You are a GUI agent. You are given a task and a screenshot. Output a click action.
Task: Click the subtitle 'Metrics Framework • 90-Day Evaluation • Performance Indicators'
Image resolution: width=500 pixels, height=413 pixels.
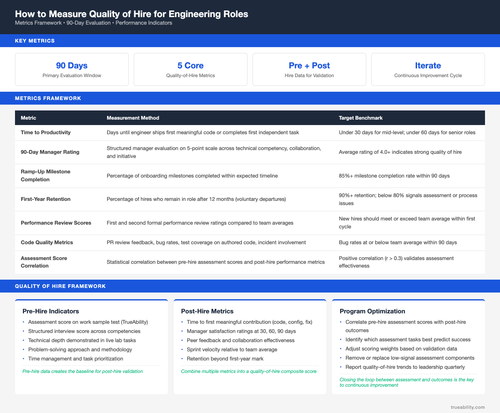93,23
